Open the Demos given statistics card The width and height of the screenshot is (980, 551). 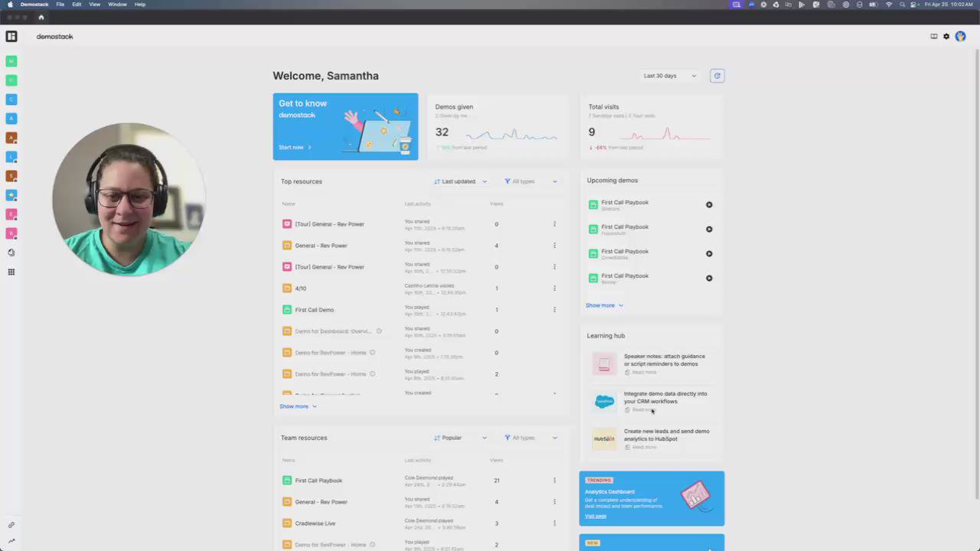[497, 126]
